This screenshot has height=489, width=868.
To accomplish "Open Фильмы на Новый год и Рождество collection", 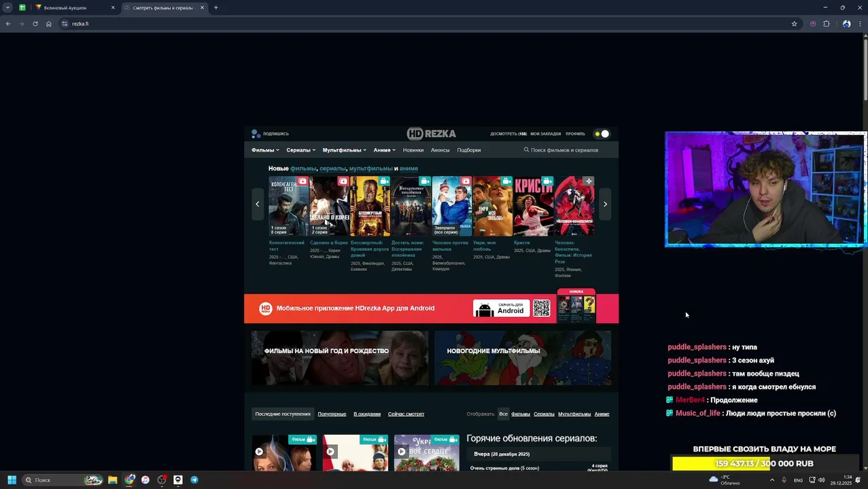I will 340,358.
